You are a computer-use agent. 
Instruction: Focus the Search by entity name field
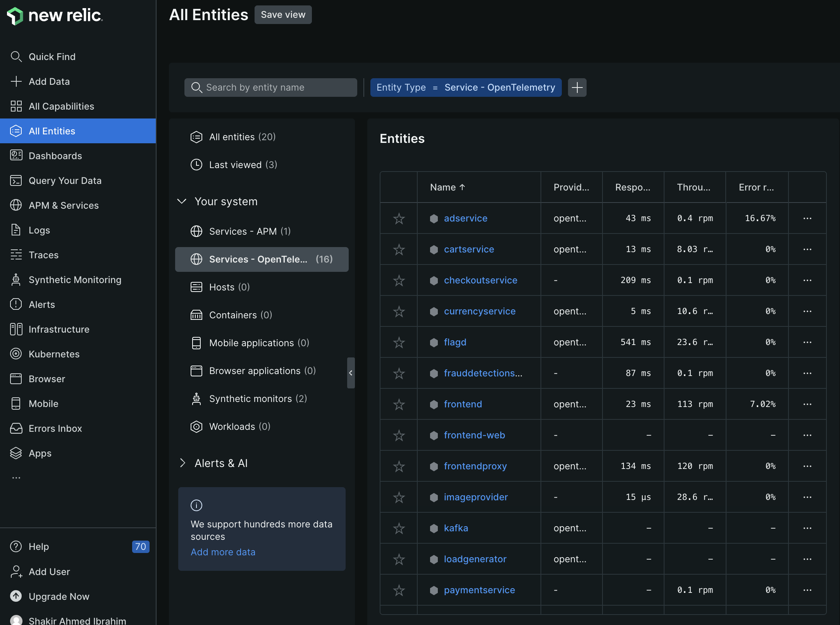[271, 88]
